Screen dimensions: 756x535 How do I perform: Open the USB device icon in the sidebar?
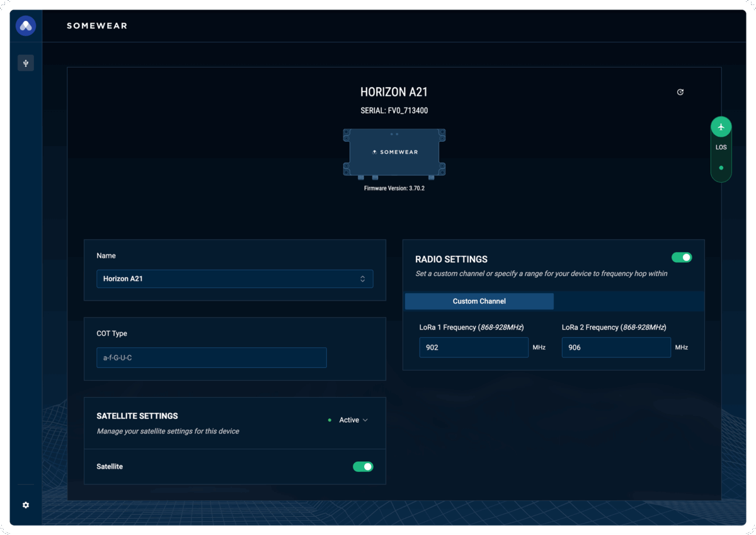tap(26, 63)
